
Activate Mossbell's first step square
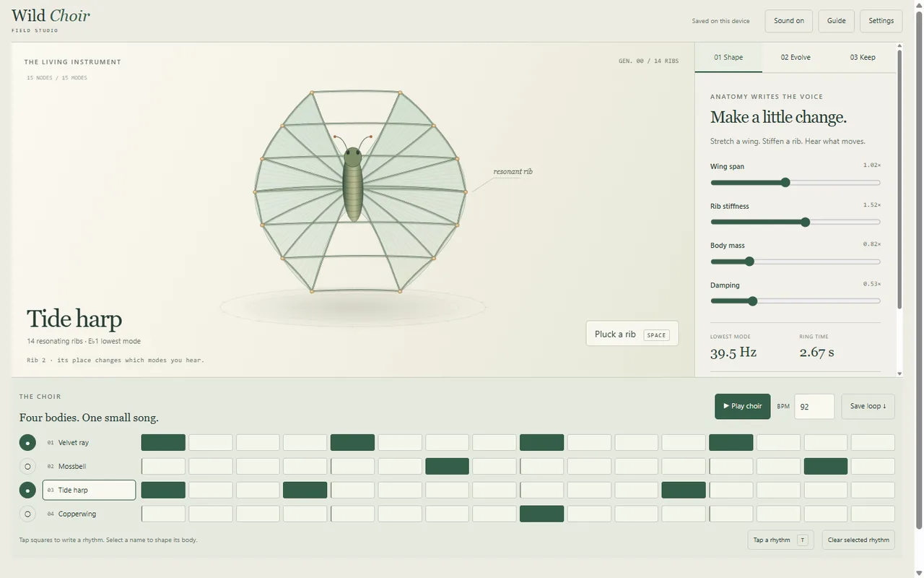(163, 466)
